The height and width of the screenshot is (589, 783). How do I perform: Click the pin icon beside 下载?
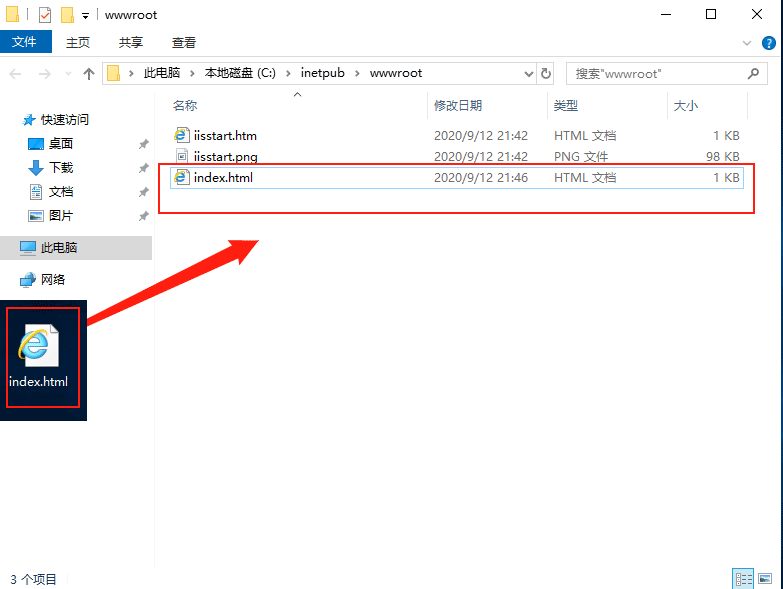click(x=143, y=168)
